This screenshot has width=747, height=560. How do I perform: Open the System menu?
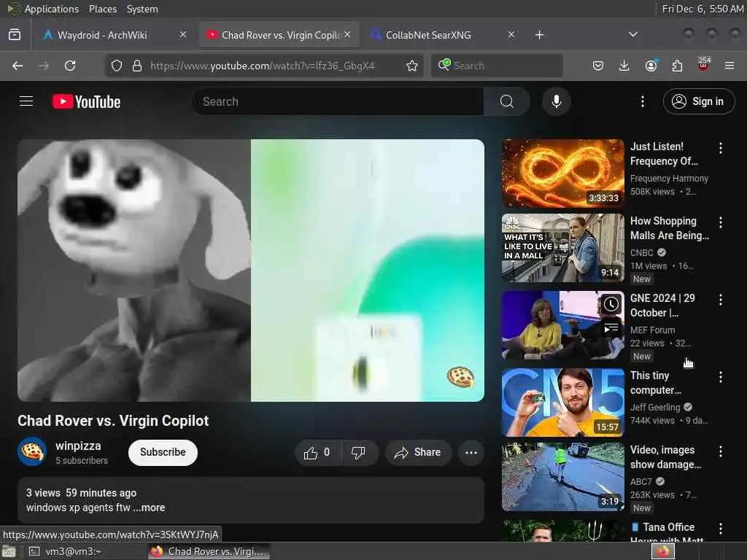[x=142, y=9]
